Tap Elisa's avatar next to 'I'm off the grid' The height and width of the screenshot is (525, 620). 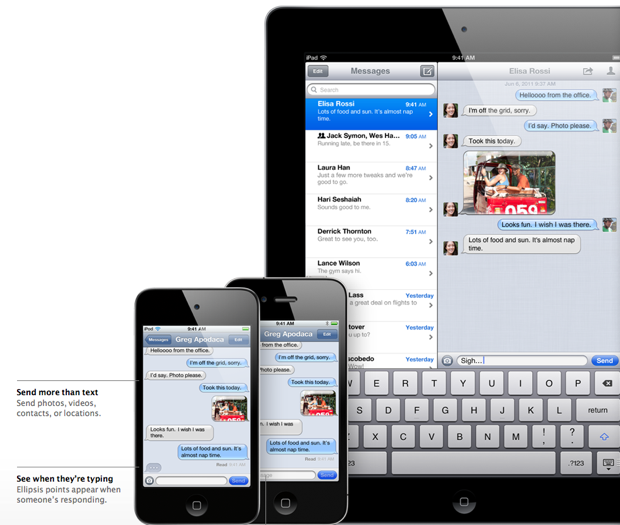(x=450, y=110)
